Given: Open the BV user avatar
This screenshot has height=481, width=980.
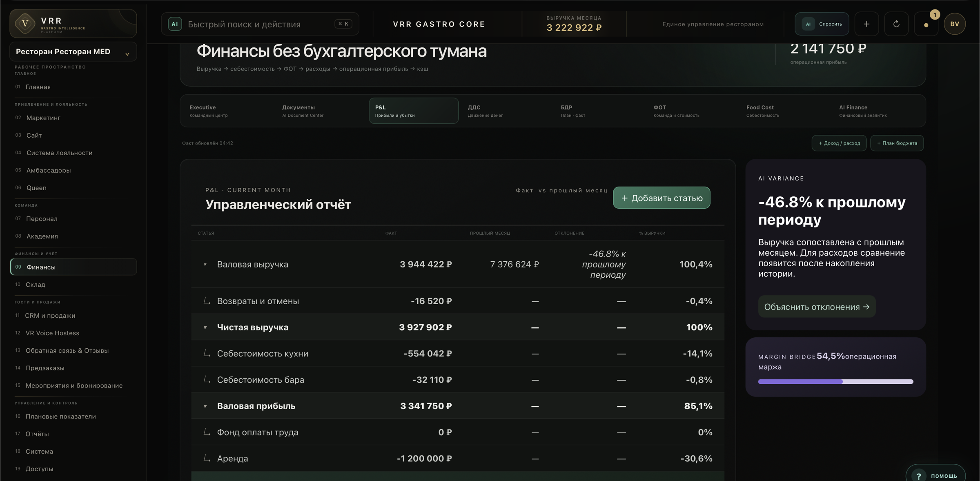Looking at the screenshot, I should pyautogui.click(x=955, y=24).
